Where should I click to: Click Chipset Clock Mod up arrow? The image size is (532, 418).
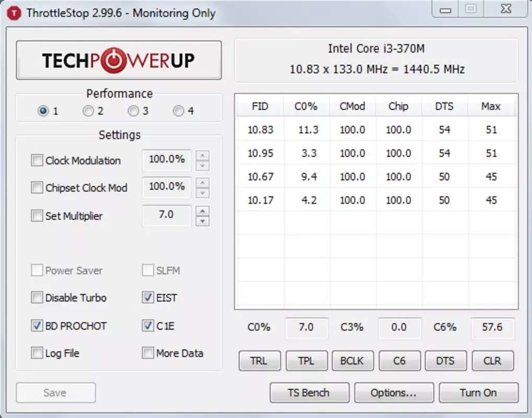(x=203, y=182)
